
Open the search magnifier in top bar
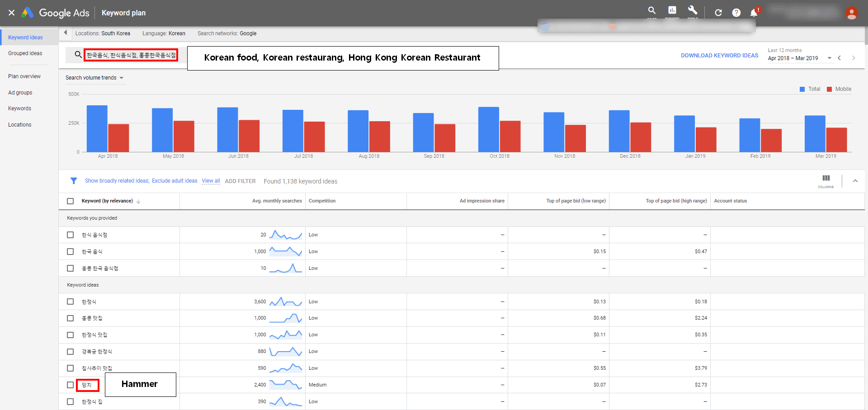[x=651, y=10]
